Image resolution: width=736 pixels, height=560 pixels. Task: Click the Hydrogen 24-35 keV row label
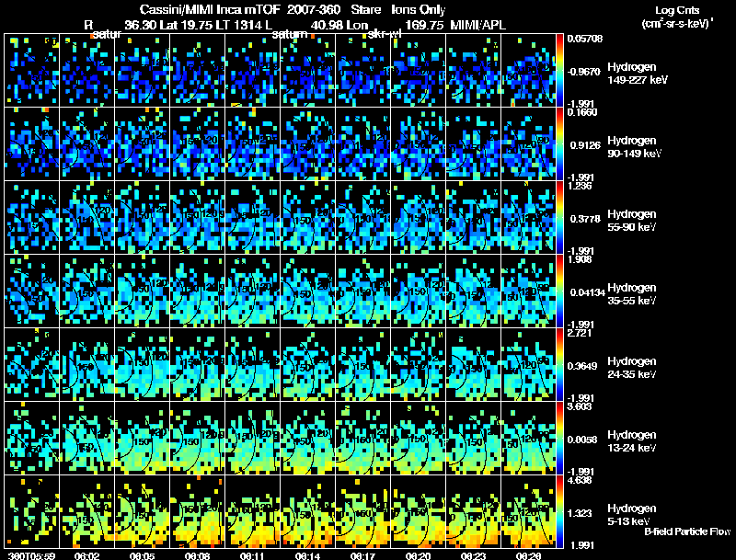631,368
